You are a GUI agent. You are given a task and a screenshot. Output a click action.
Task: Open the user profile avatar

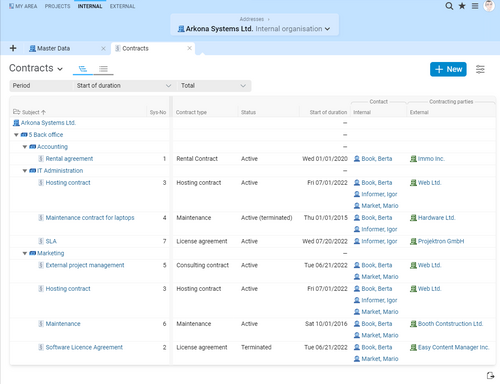pyautogui.click(x=489, y=6)
